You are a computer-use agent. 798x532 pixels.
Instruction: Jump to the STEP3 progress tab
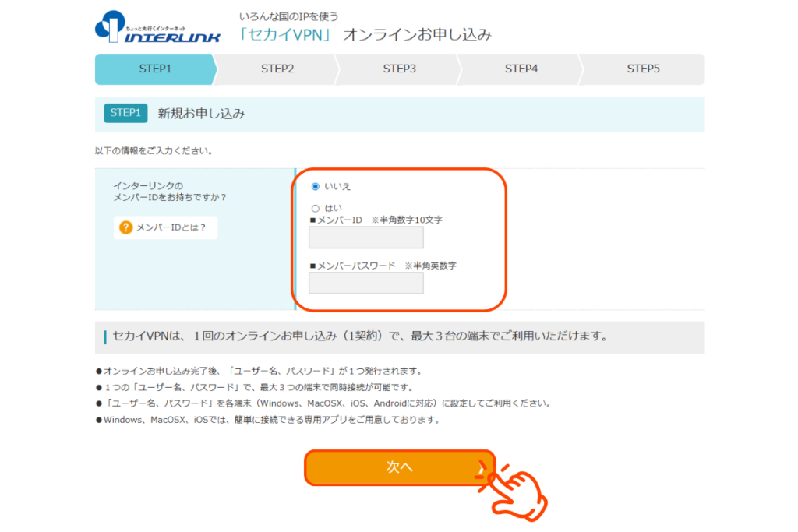coord(399,69)
